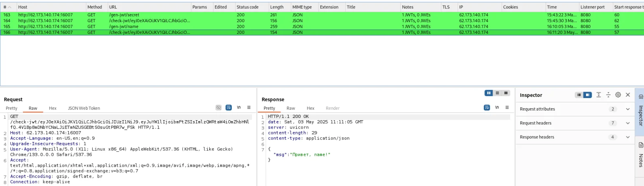The height and width of the screenshot is (186, 644).
Task: Dock Inspector panel layout right option
Action: point(588,95)
